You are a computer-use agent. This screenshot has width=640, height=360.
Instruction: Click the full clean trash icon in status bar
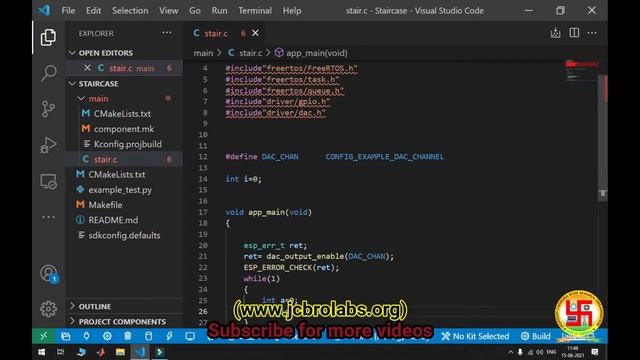click(x=127, y=336)
